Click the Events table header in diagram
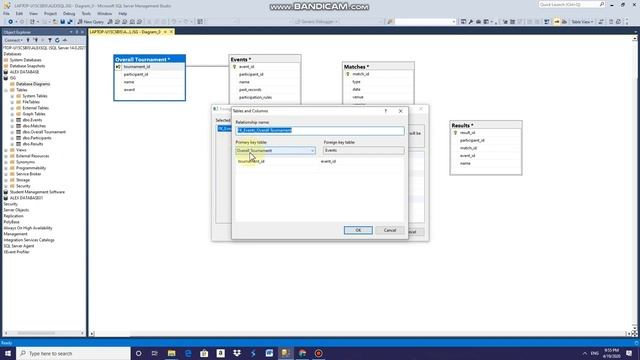 [265, 59]
